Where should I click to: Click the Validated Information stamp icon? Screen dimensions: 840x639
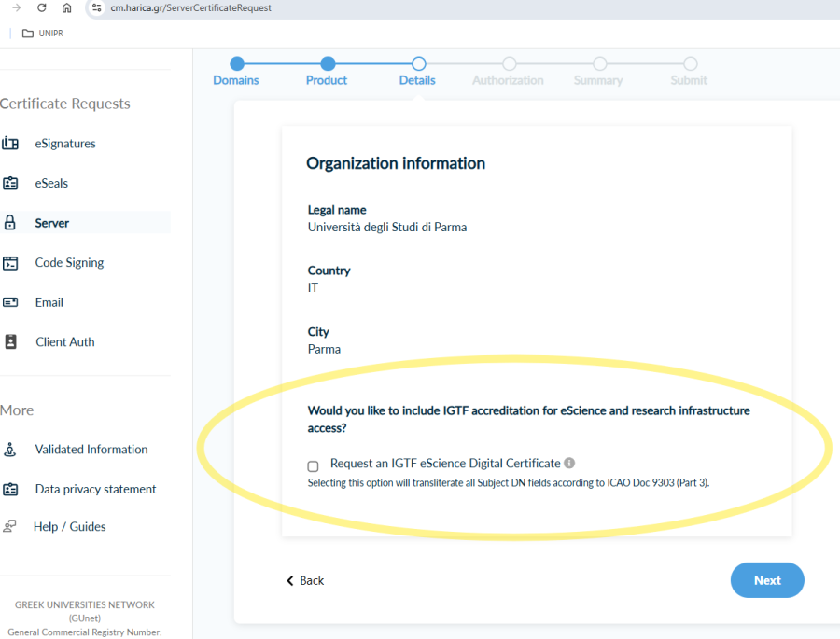coord(10,450)
